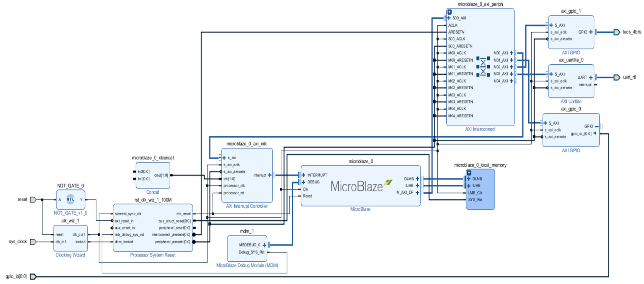
Task: Collapse the GPIO interface on axi_gpio_0
Action: point(597,126)
